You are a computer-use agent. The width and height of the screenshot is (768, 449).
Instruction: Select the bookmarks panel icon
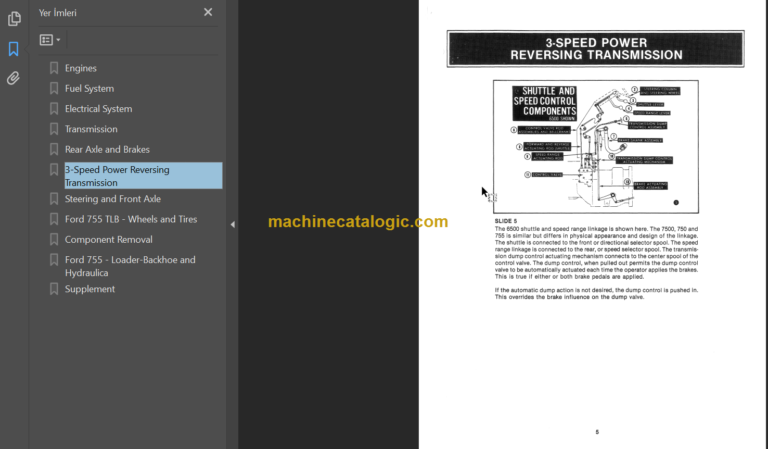tap(14, 48)
